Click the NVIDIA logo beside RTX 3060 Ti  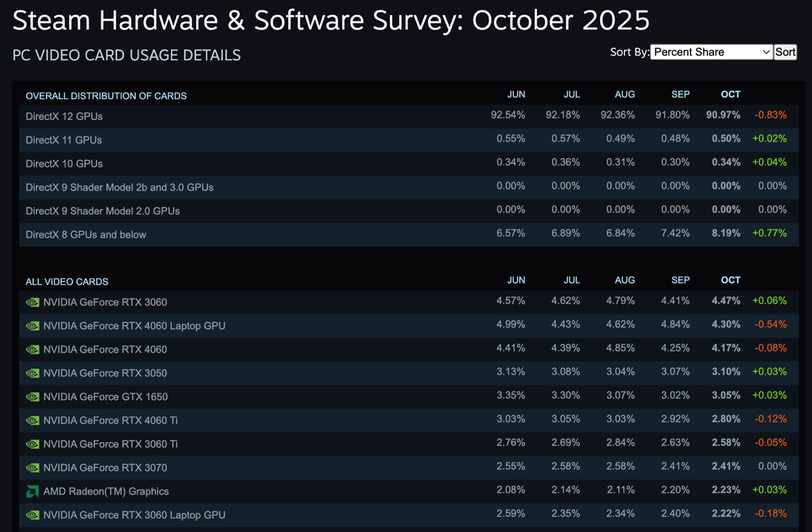[32, 443]
